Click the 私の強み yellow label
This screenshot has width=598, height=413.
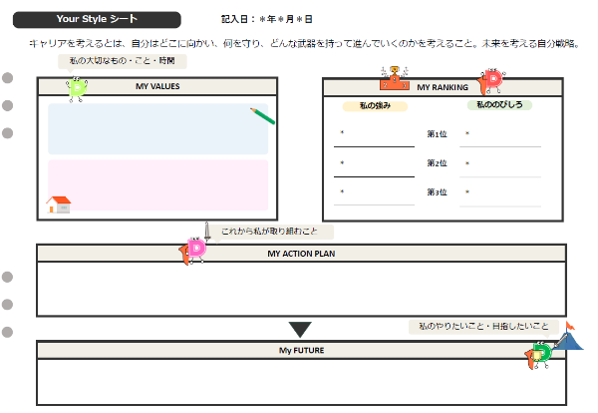375,106
